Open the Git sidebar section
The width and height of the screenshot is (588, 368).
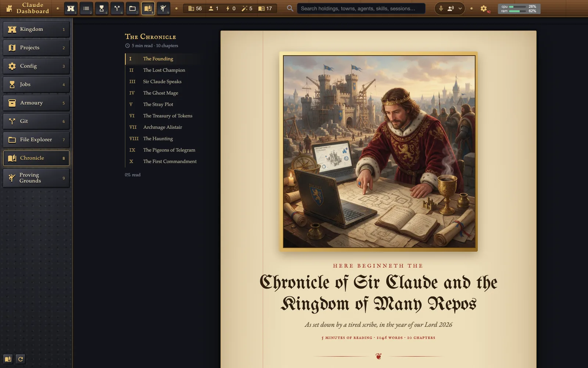pyautogui.click(x=36, y=121)
